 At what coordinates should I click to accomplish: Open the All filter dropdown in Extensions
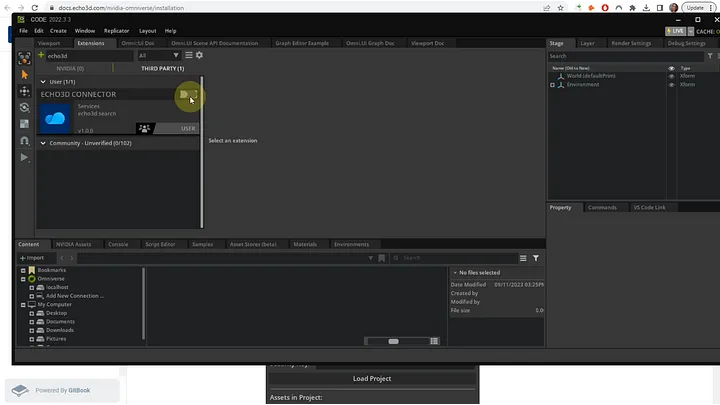[158, 56]
